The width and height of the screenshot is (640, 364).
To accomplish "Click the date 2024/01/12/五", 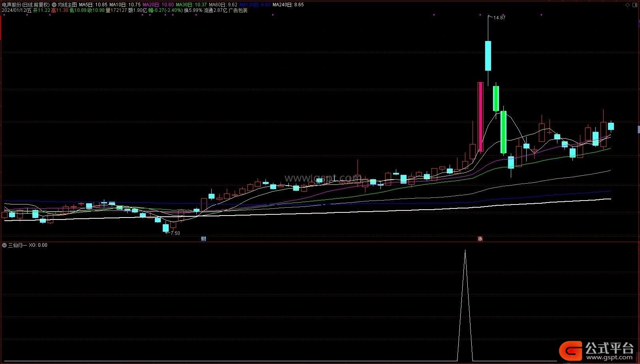I will pos(17,11).
